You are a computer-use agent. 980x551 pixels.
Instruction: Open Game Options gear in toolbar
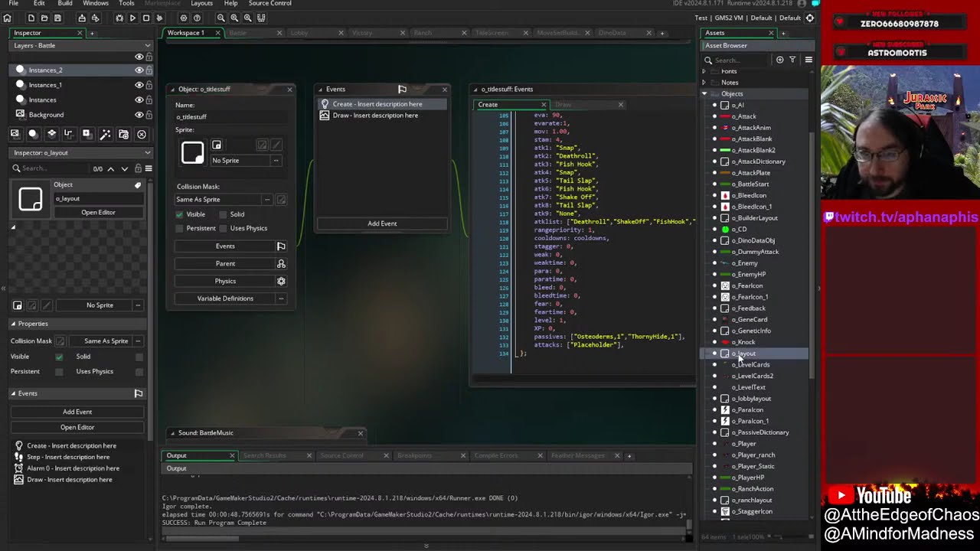184,18
